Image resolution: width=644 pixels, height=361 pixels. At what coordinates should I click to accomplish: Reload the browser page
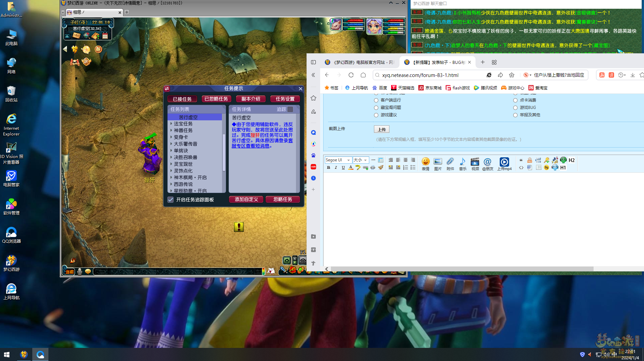(351, 75)
